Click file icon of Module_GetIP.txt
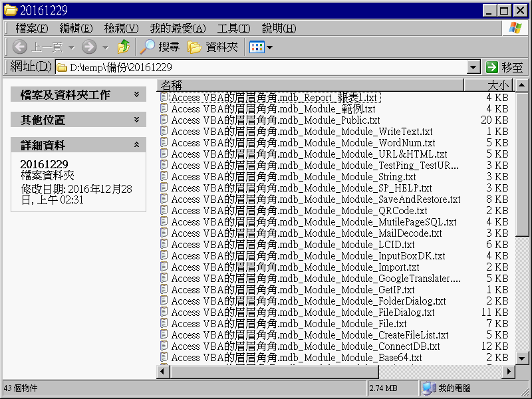This screenshot has width=532, height=399. click(x=164, y=290)
